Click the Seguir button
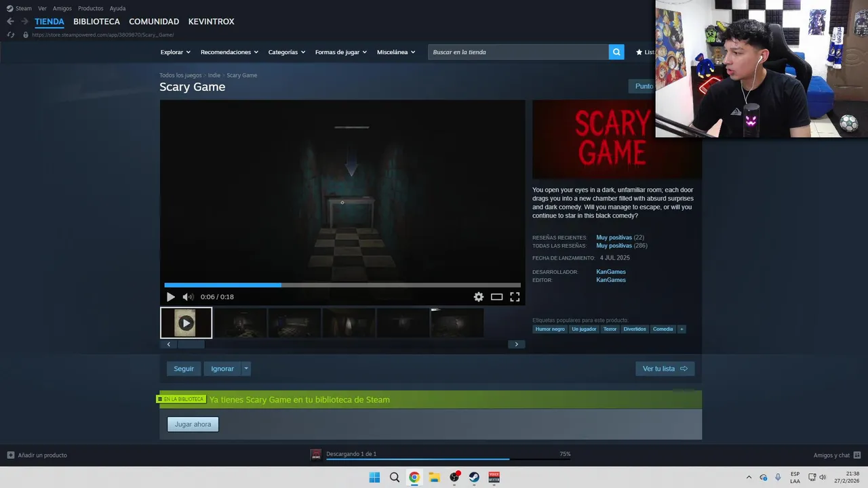This screenshot has width=868, height=488. 184,369
